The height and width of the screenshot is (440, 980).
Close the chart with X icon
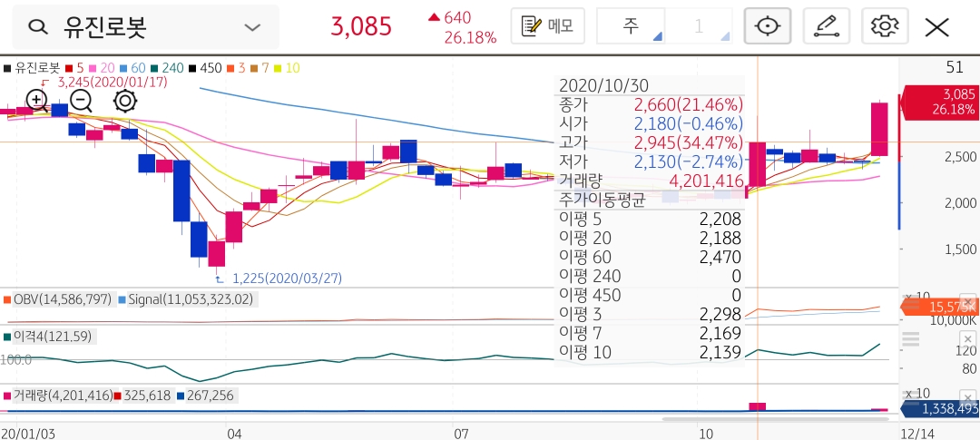[x=936, y=27]
